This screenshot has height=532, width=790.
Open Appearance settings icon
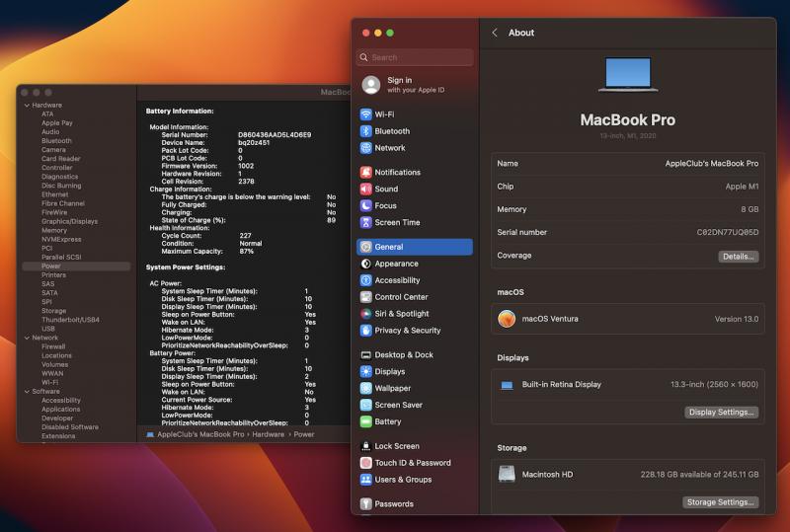coord(365,264)
